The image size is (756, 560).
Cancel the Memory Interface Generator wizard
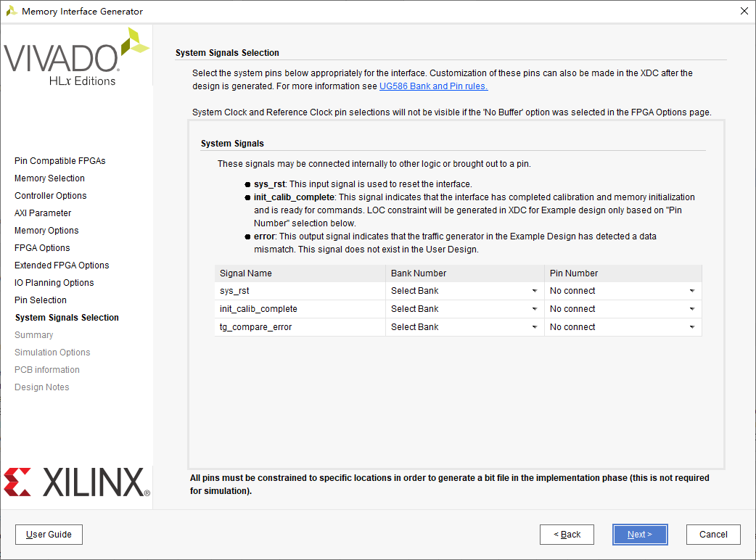[713, 535]
